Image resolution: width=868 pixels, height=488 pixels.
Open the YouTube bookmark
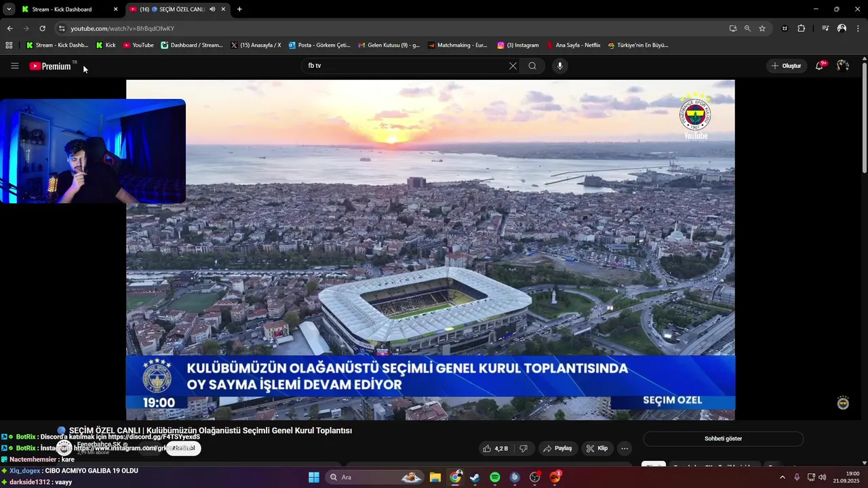click(x=138, y=45)
